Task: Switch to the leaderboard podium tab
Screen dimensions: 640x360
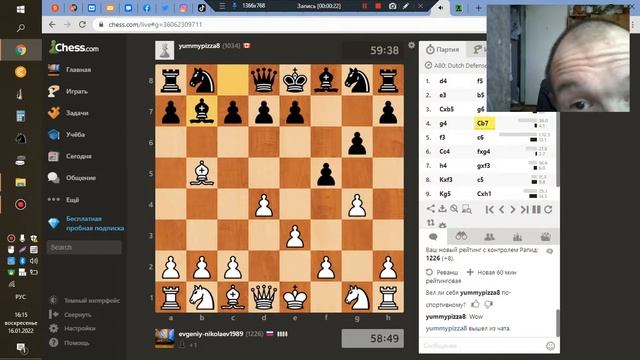Action: (518, 237)
